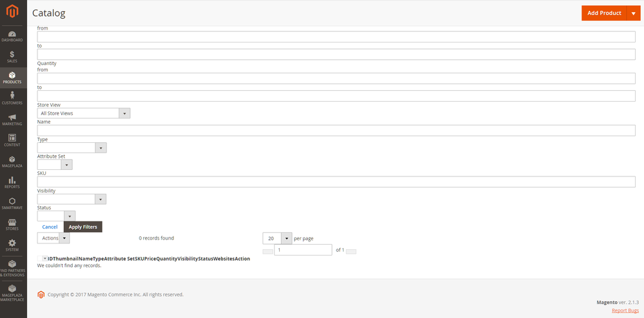Click the Report Bugs link
Screen dimensions: 644x318
(625, 310)
